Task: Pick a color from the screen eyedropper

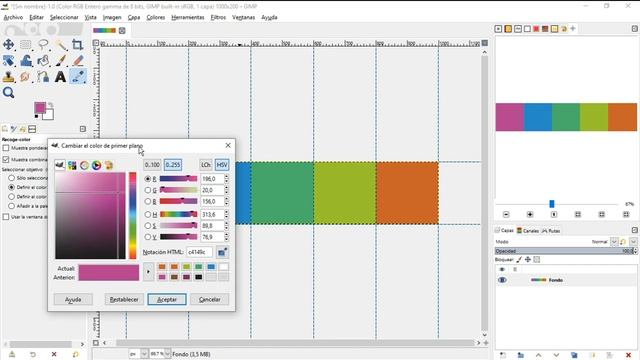Action: 222,252
